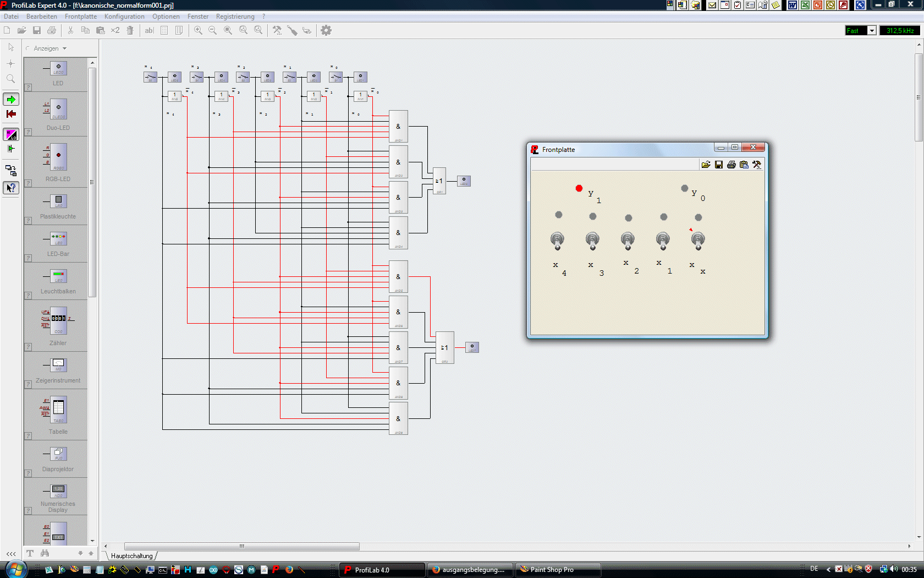Open the Anzeigen component category dropdown
Viewport: 924px width, 578px height.
click(50, 48)
